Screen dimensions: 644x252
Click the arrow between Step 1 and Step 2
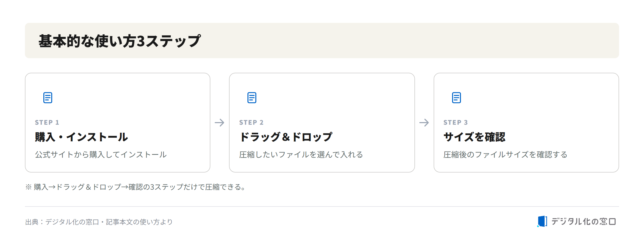point(219,123)
